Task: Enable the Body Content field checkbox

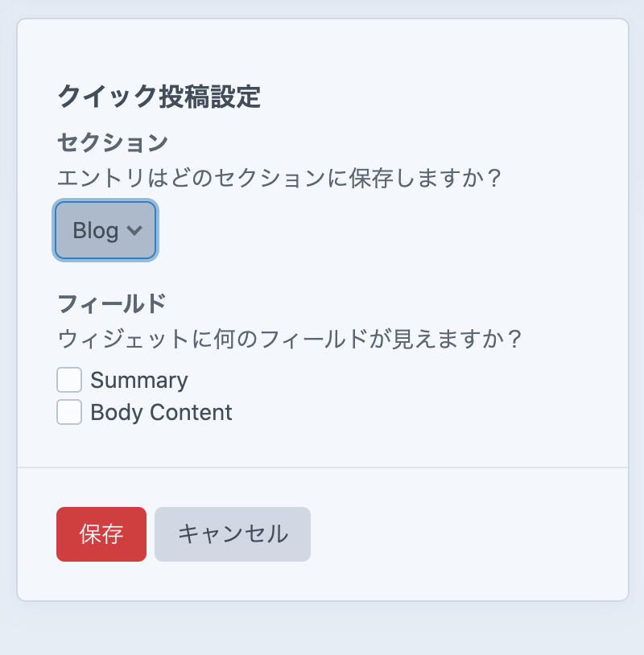Action: [69, 412]
